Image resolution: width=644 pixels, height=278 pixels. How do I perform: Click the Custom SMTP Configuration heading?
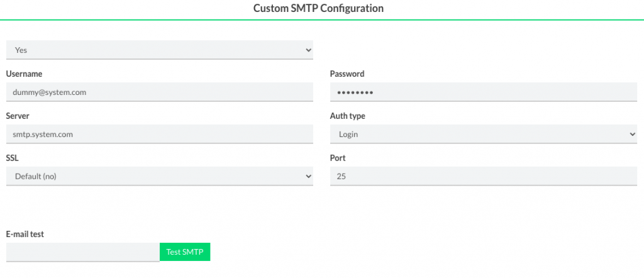pyautogui.click(x=318, y=9)
